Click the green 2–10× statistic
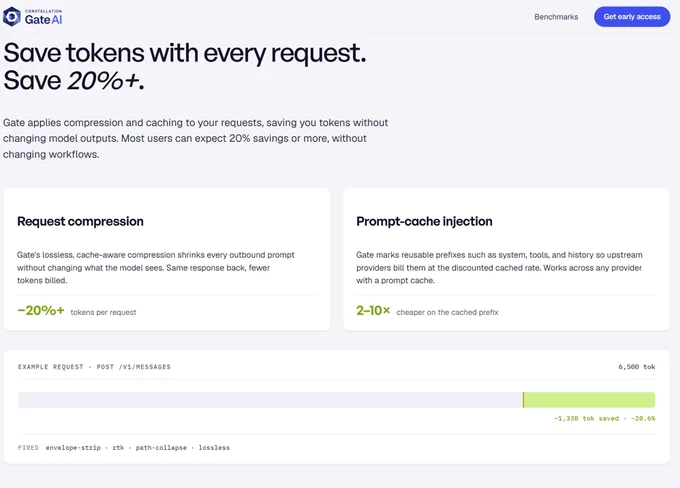This screenshot has height=488, width=680. (x=373, y=311)
